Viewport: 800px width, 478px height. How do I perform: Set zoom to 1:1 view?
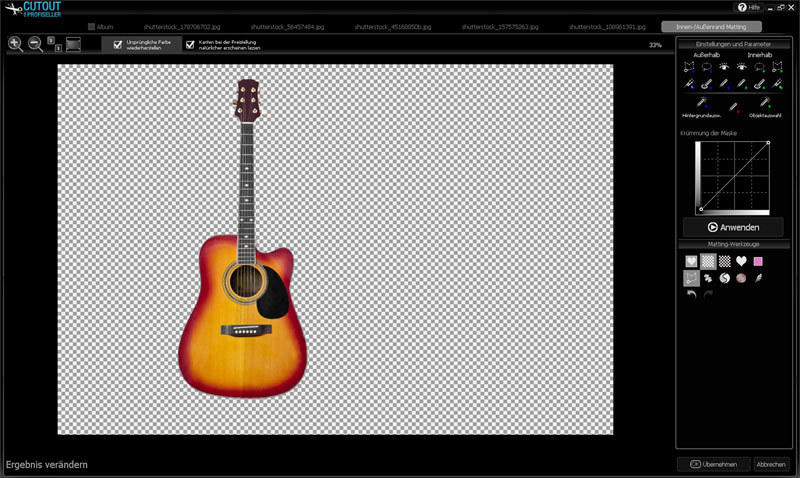tap(54, 44)
